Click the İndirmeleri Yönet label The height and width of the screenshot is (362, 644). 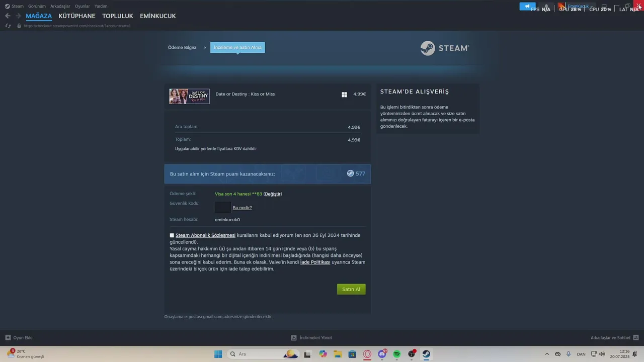(x=316, y=338)
